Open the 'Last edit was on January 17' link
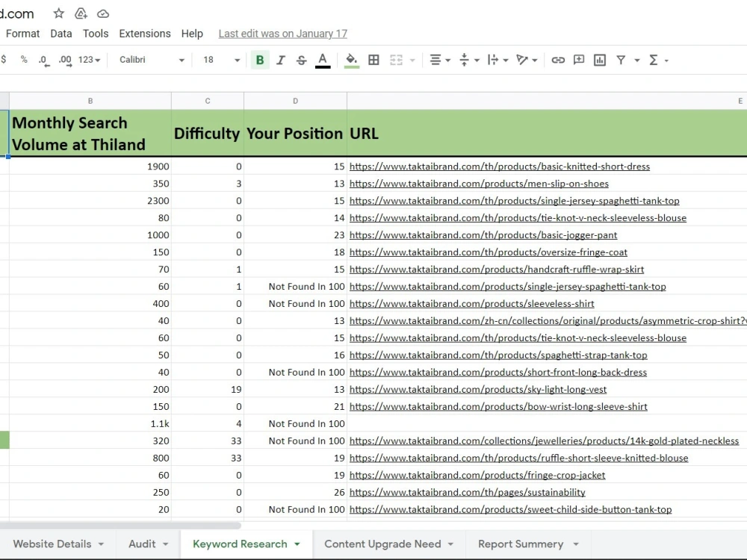The width and height of the screenshot is (747, 560). (283, 34)
